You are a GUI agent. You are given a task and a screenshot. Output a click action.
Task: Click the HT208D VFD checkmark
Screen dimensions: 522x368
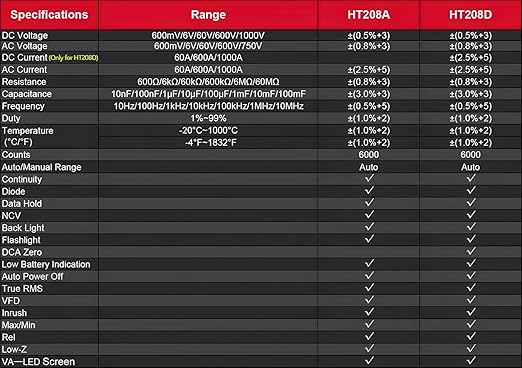click(x=471, y=300)
